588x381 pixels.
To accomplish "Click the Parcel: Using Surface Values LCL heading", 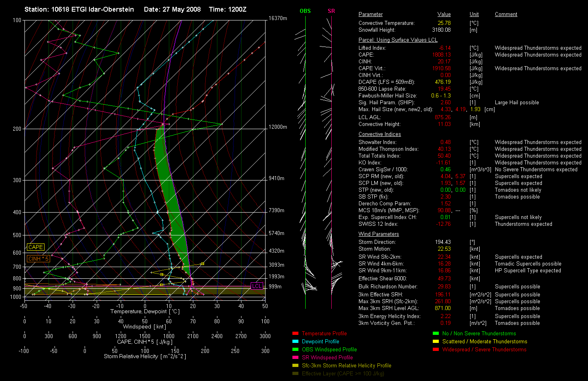I will [398, 40].
